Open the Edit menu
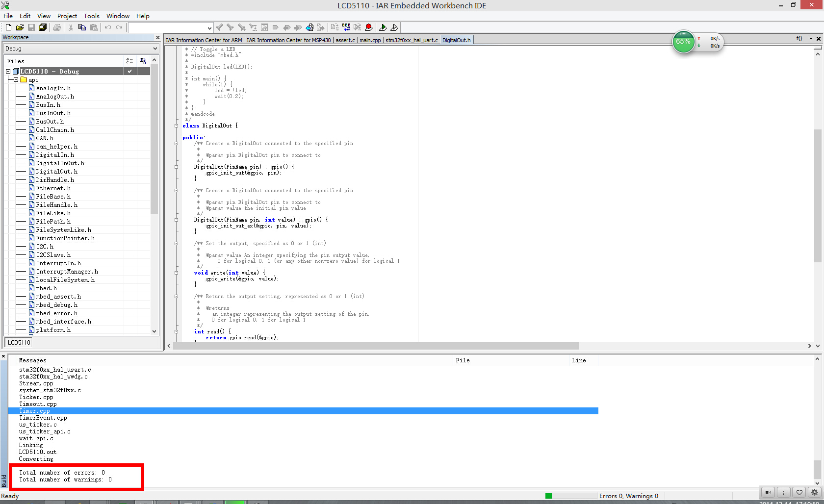Image resolution: width=824 pixels, height=504 pixels. [25, 16]
